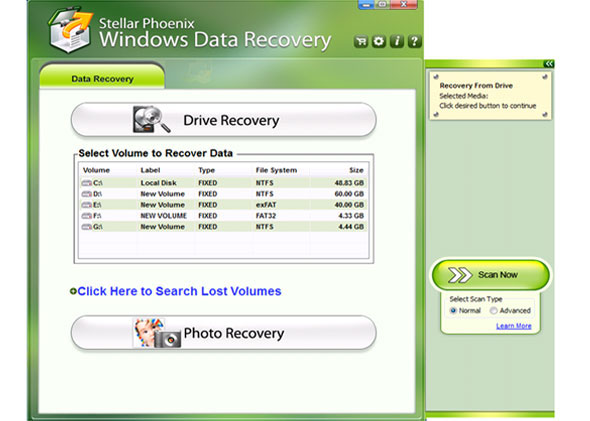Sort by the Type column header
Viewport: 590px width, 421px height.
pyautogui.click(x=206, y=170)
